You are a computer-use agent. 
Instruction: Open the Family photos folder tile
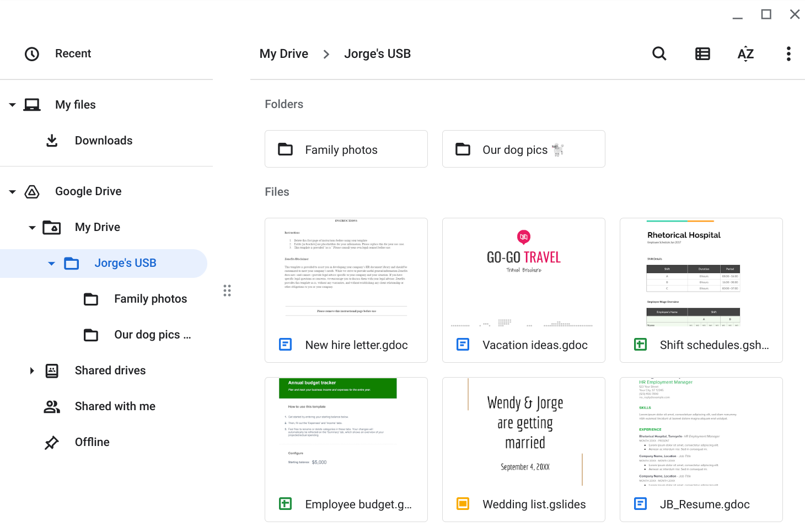point(346,149)
